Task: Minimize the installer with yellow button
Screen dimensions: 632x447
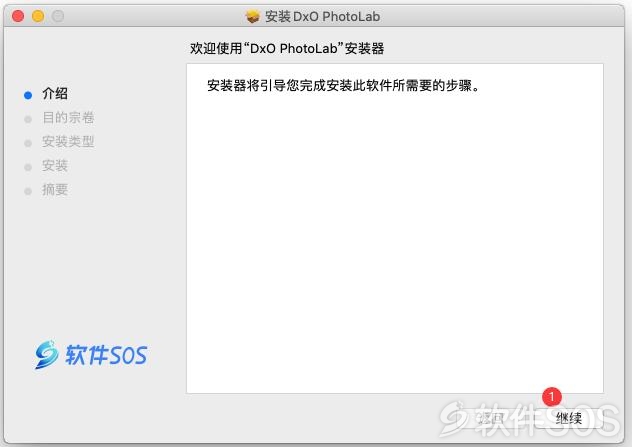Action: [x=38, y=16]
